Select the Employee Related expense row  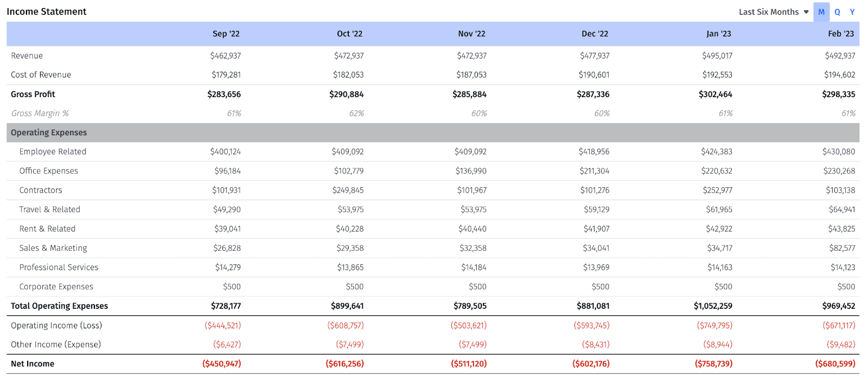pyautogui.click(x=53, y=151)
